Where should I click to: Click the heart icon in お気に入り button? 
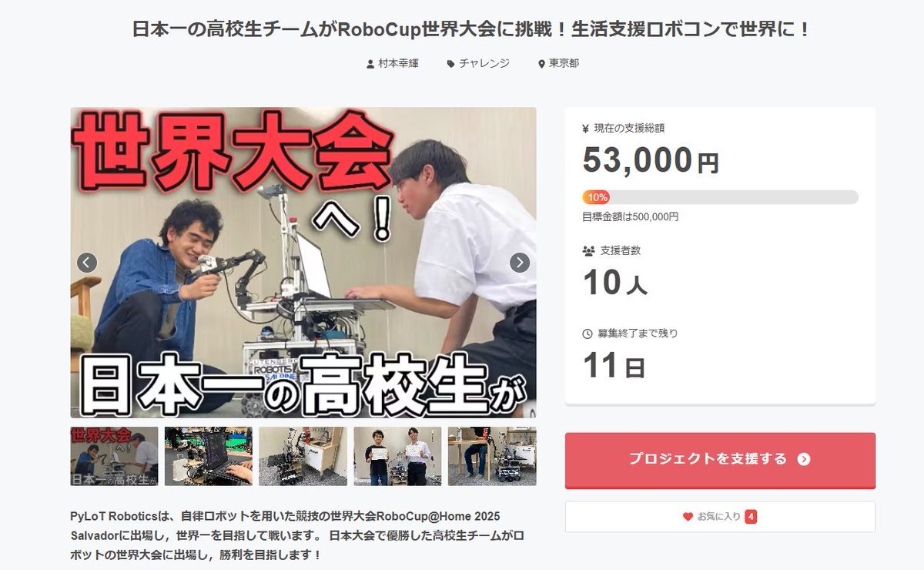[x=688, y=517]
